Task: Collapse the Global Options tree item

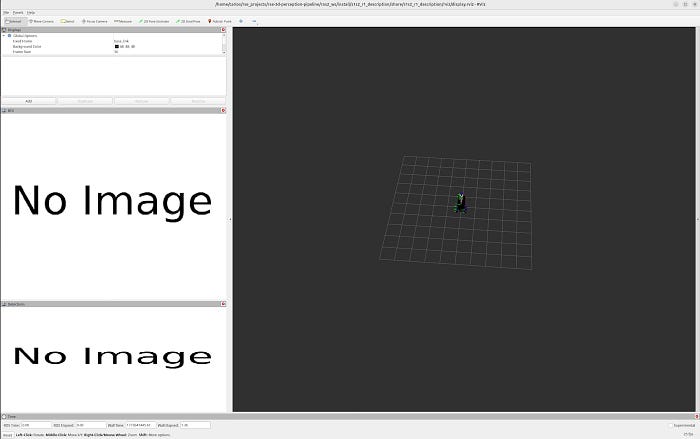Action: click(x=4, y=36)
